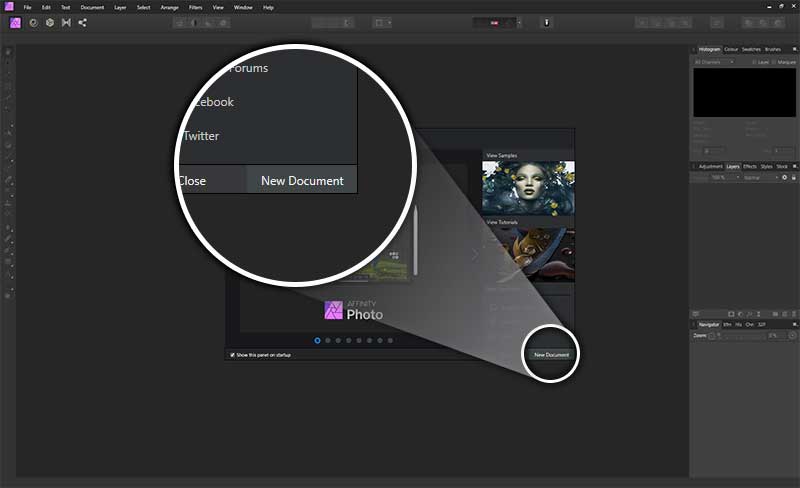Switch to the Layers tab
This screenshot has height=488, width=800.
(733, 166)
